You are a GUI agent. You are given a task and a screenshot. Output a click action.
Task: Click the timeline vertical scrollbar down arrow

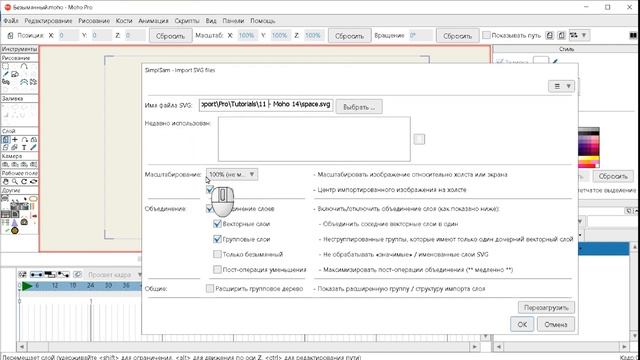point(485,337)
